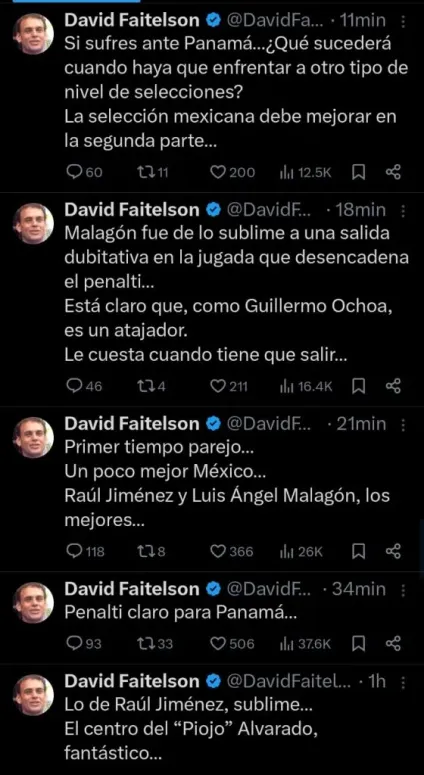Open David Faitelson's name on the 1h tweet
Viewport: 424px width, 775px height.
pos(132,682)
